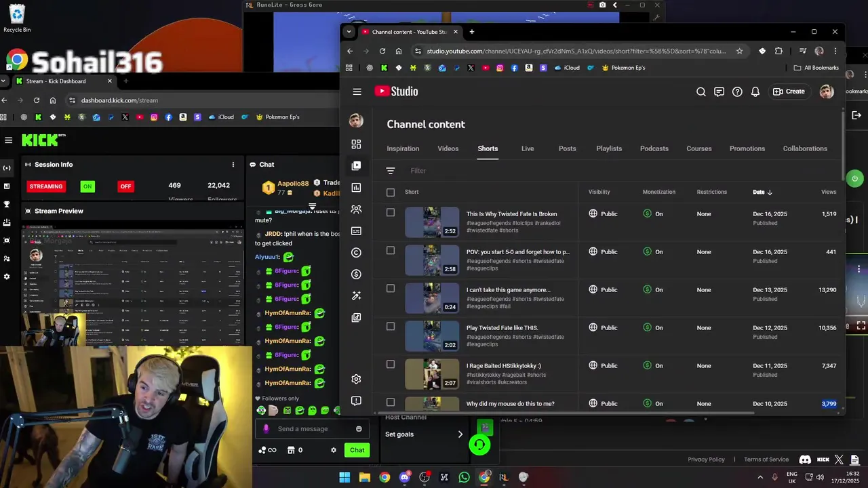Image resolution: width=868 pixels, height=488 pixels.
Task: Sort shorts by the Date column header
Action: pyautogui.click(x=762, y=192)
